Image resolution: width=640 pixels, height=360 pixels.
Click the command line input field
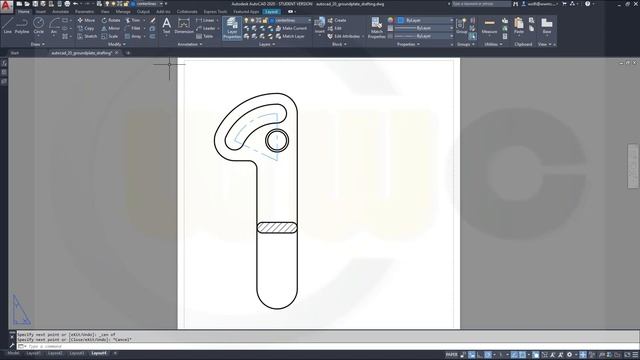coord(327,346)
